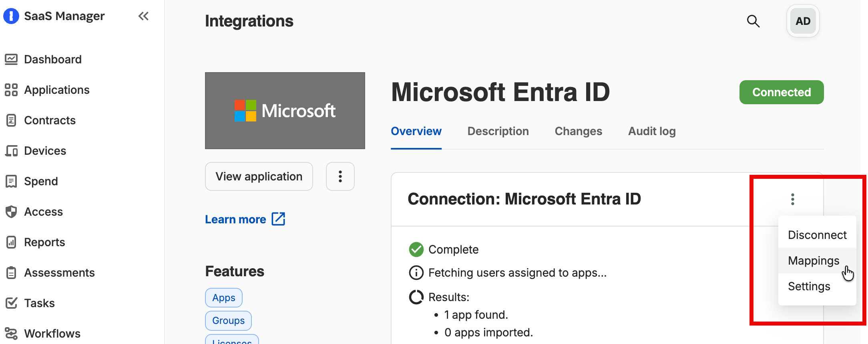Click the Features section heading
This screenshot has height=344, width=868.
(235, 271)
